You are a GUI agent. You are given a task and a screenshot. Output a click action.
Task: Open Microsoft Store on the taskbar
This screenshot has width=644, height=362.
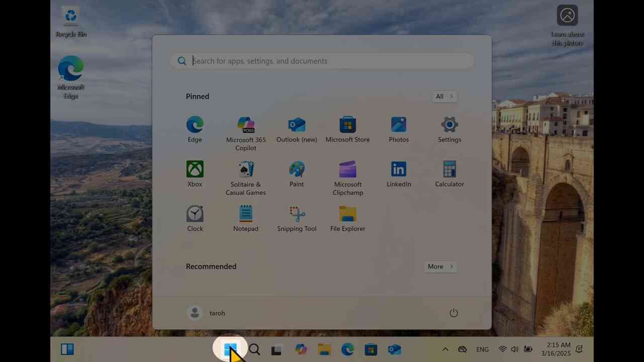tap(371, 349)
